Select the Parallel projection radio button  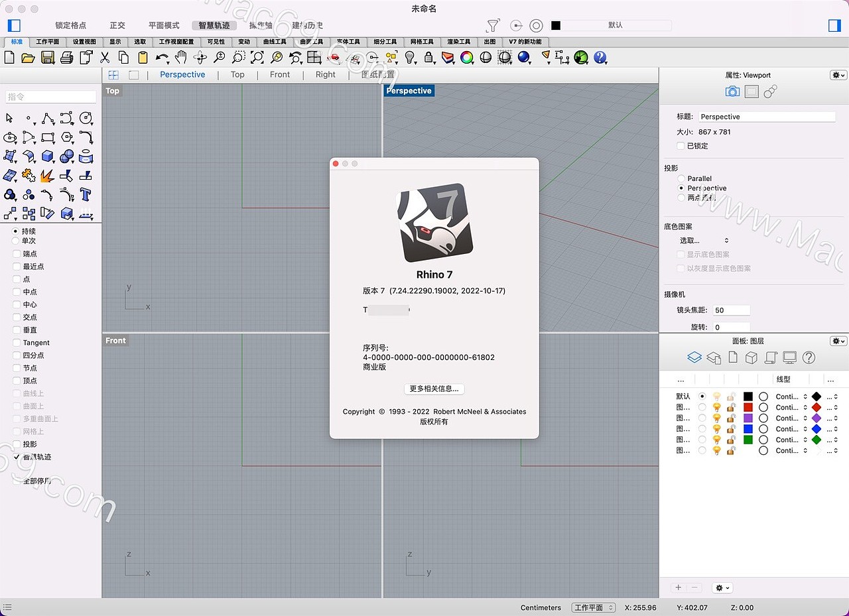pyautogui.click(x=681, y=178)
